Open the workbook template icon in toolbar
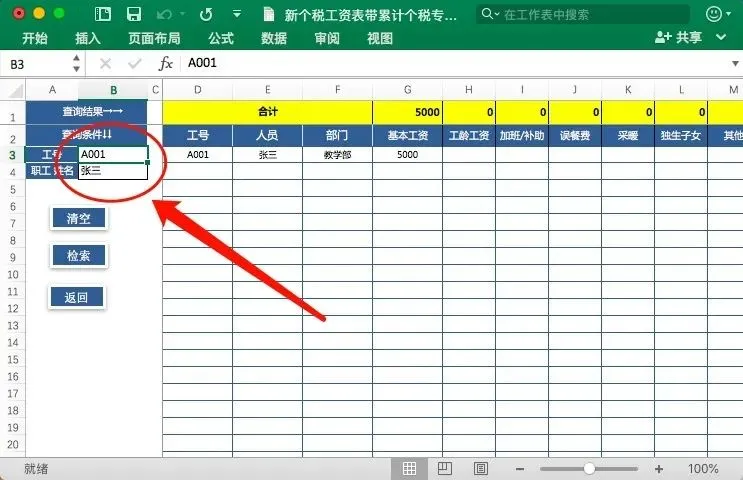The width and height of the screenshot is (743, 480). coord(102,14)
